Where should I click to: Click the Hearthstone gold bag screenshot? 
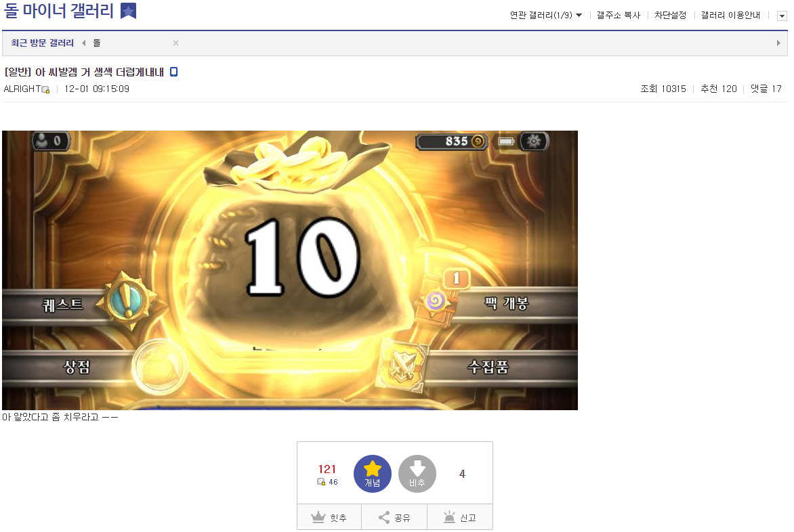coord(290,270)
